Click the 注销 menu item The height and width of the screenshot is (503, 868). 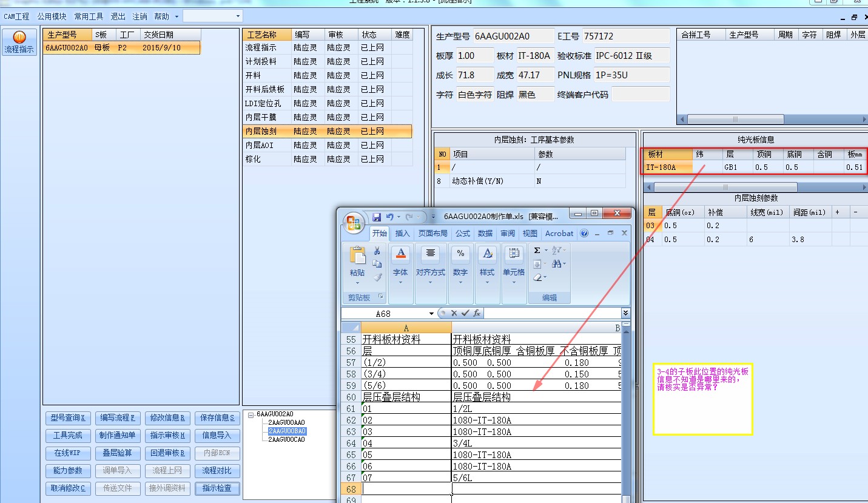click(x=140, y=17)
